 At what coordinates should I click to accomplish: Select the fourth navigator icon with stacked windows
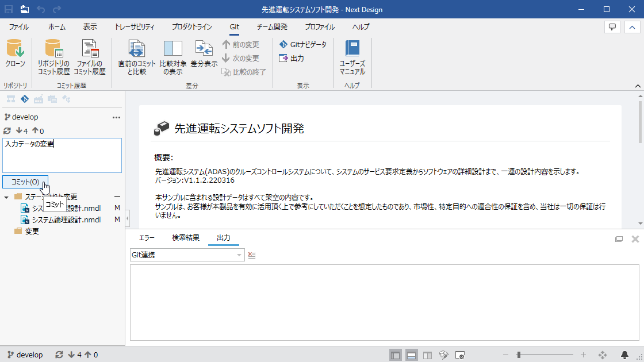pos(52,99)
